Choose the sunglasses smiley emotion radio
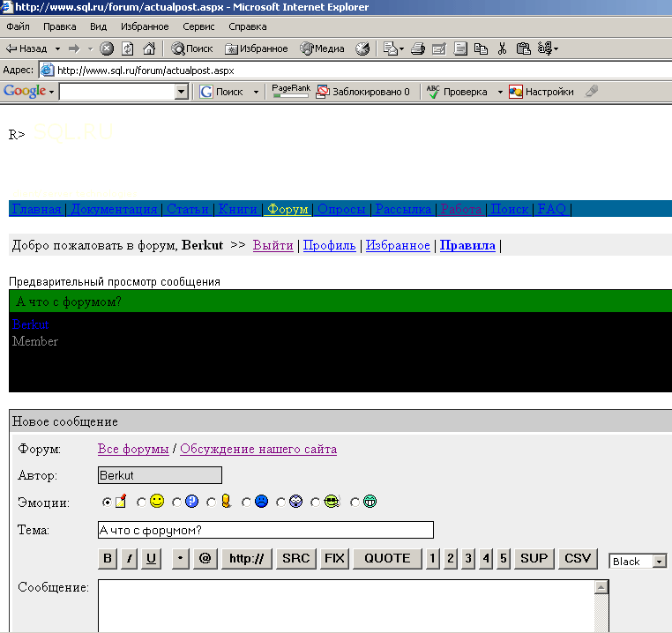672x633 pixels. pos(315,503)
